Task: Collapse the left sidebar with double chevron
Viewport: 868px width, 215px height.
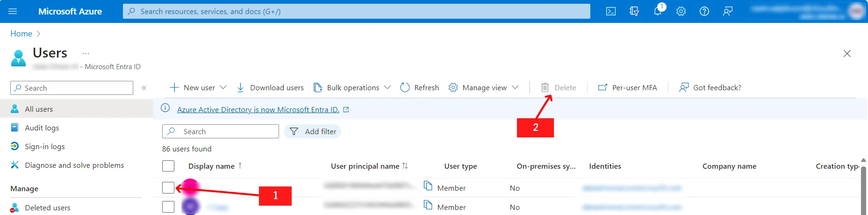Action: pyautogui.click(x=144, y=88)
